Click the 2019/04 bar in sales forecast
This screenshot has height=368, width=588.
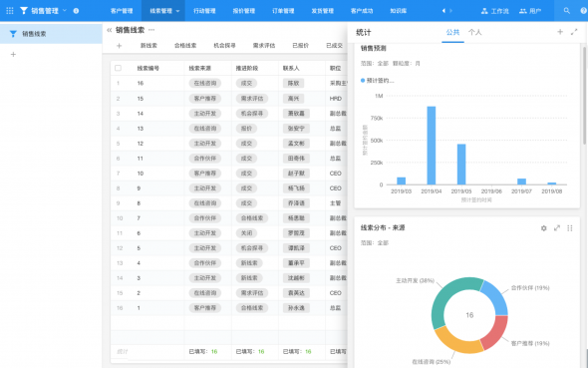pos(432,146)
